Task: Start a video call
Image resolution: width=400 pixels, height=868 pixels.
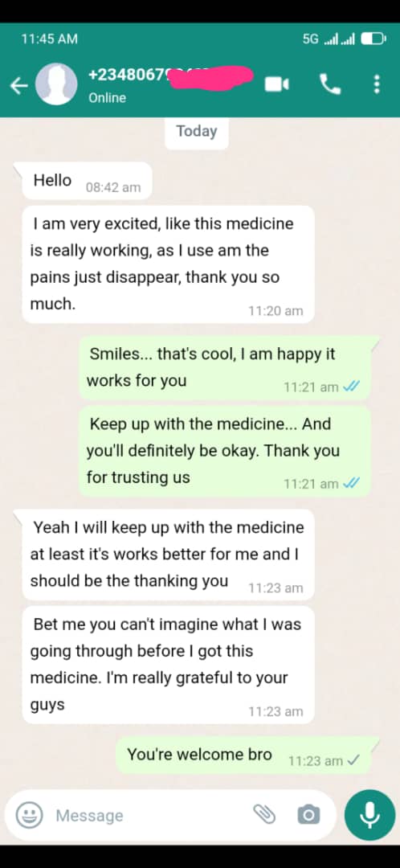Action: (276, 84)
